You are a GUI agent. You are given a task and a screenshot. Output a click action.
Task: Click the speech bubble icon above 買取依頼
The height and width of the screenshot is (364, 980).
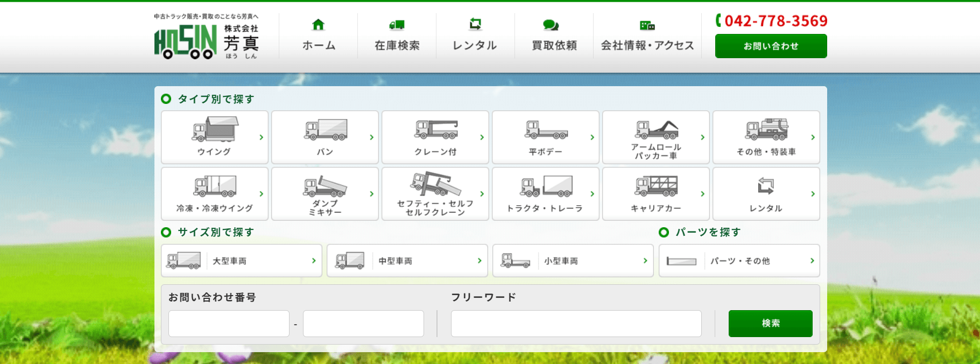pyautogui.click(x=551, y=25)
